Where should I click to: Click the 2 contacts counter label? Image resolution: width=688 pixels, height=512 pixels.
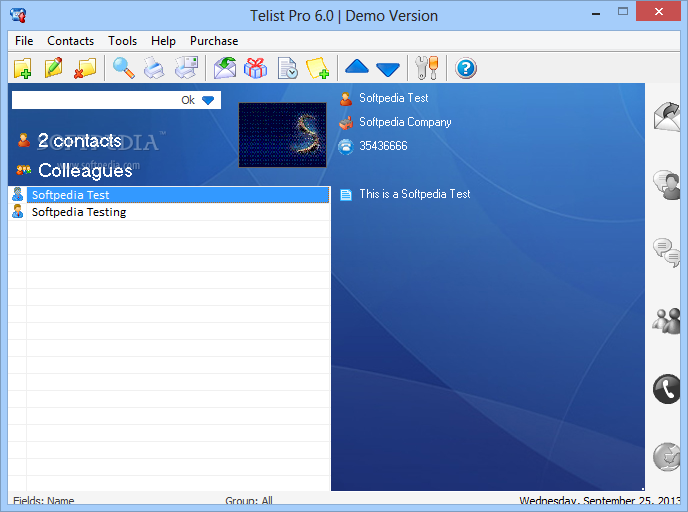[x=79, y=141]
